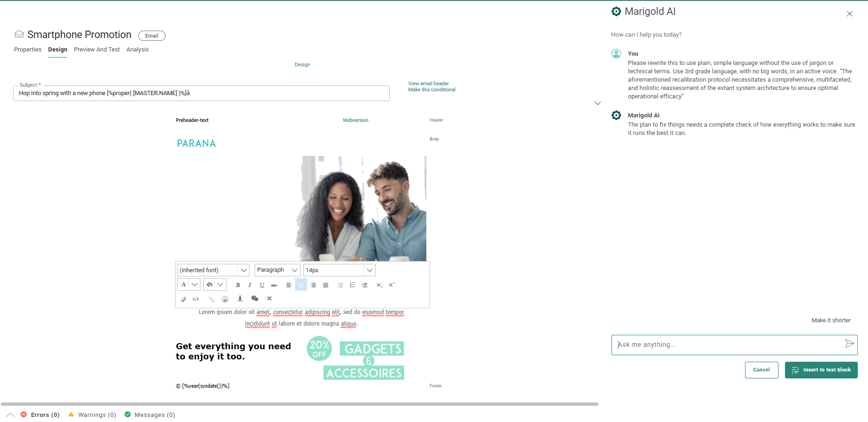Open the emoji picker icon

225,299
